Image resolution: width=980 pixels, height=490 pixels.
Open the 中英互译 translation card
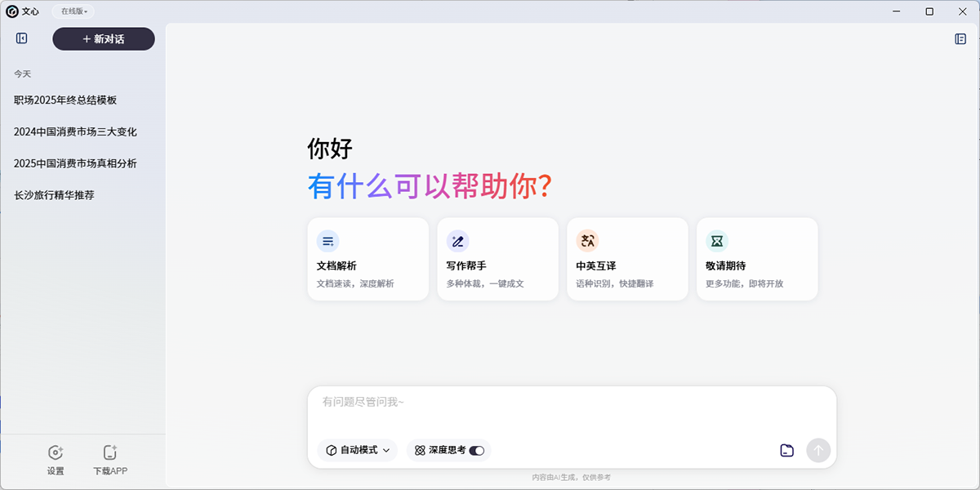(x=627, y=259)
